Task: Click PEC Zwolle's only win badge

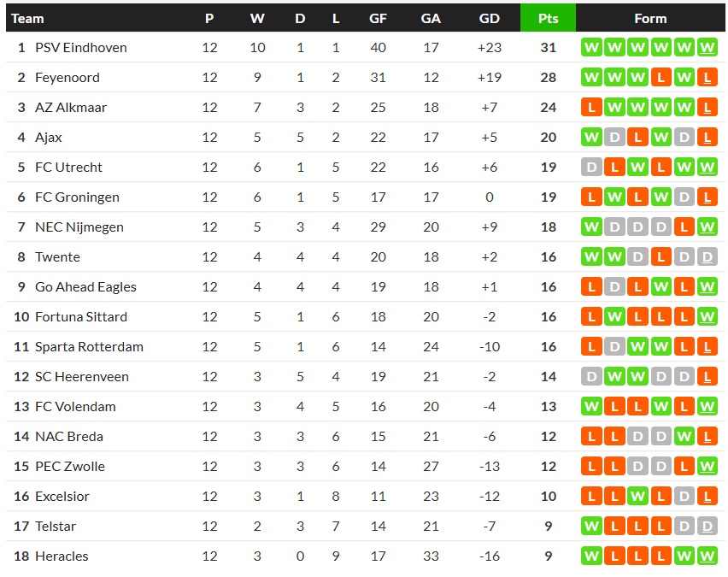Action: pyautogui.click(x=707, y=467)
